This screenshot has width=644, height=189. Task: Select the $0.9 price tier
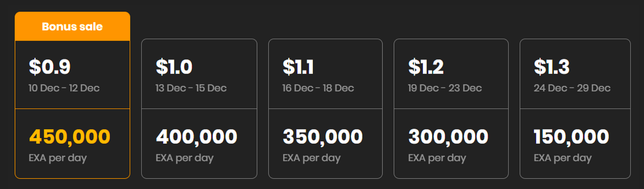click(x=50, y=67)
